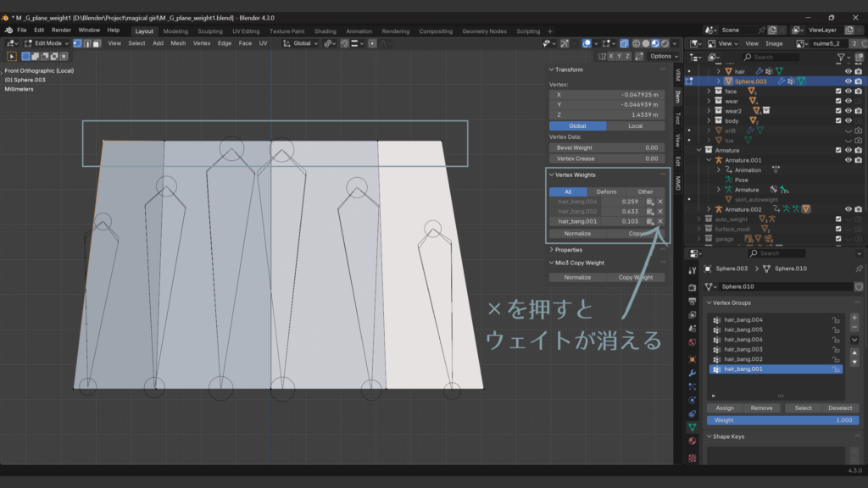Hide the face collection in viewport

848,91
